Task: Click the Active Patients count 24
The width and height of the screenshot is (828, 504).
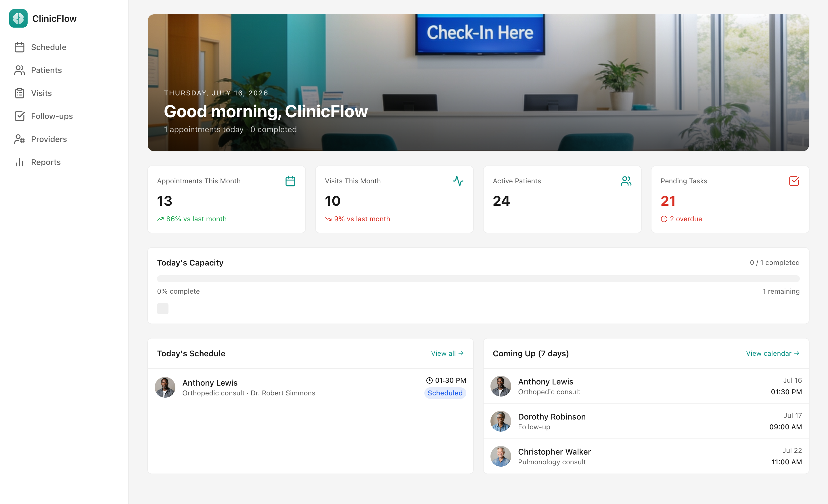Action: pyautogui.click(x=501, y=201)
